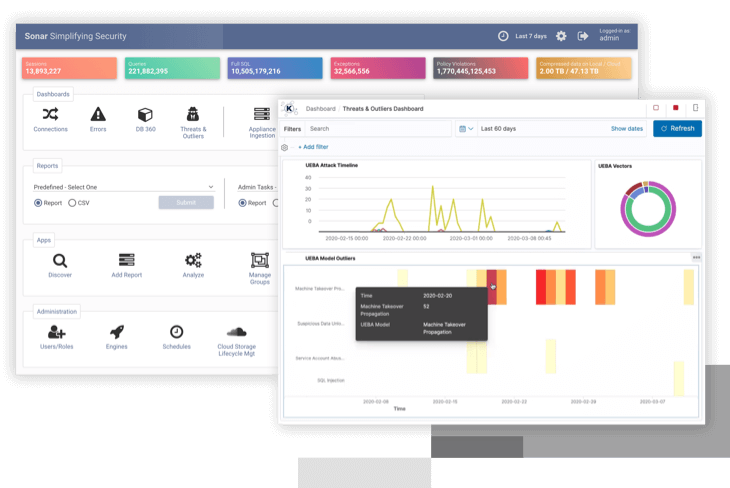This screenshot has width=730, height=488.
Task: Click filter options gear icon
Action: coord(284,147)
